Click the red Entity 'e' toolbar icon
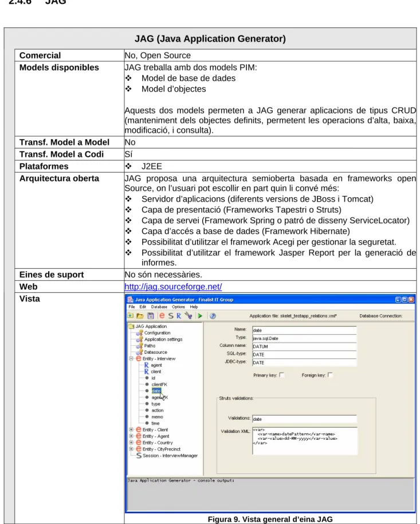This screenshot has width=420, height=524. (162, 315)
